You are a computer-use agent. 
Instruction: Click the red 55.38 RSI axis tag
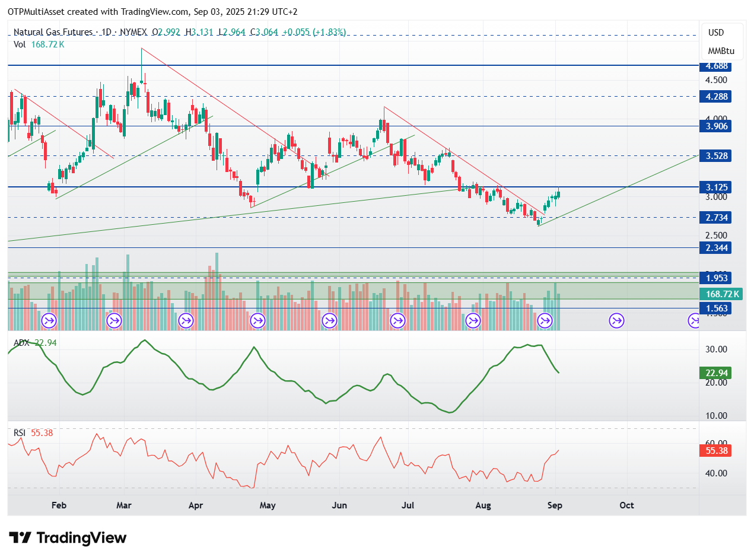pyautogui.click(x=715, y=451)
